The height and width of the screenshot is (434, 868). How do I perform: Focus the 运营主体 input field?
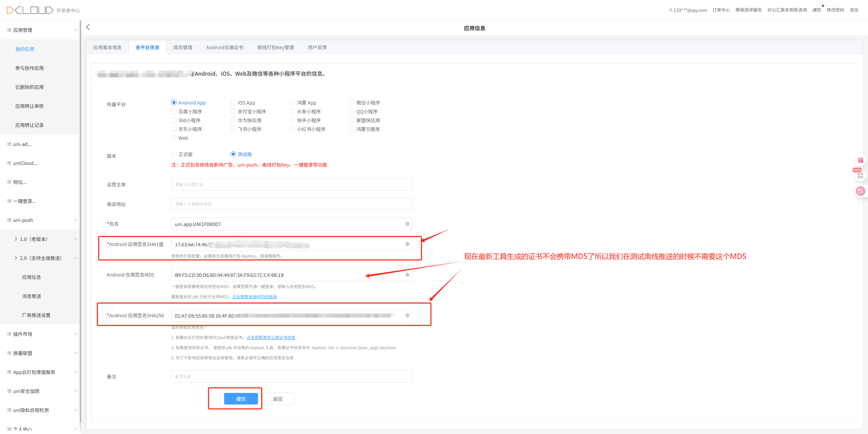tap(292, 184)
